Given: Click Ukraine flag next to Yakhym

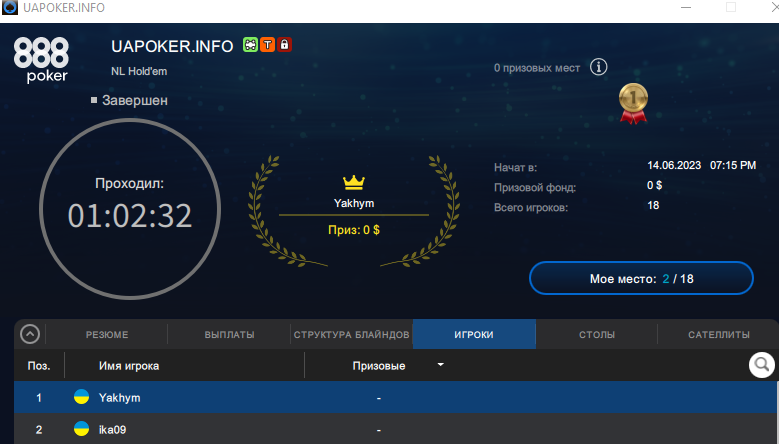Looking at the screenshot, I should click(x=81, y=397).
